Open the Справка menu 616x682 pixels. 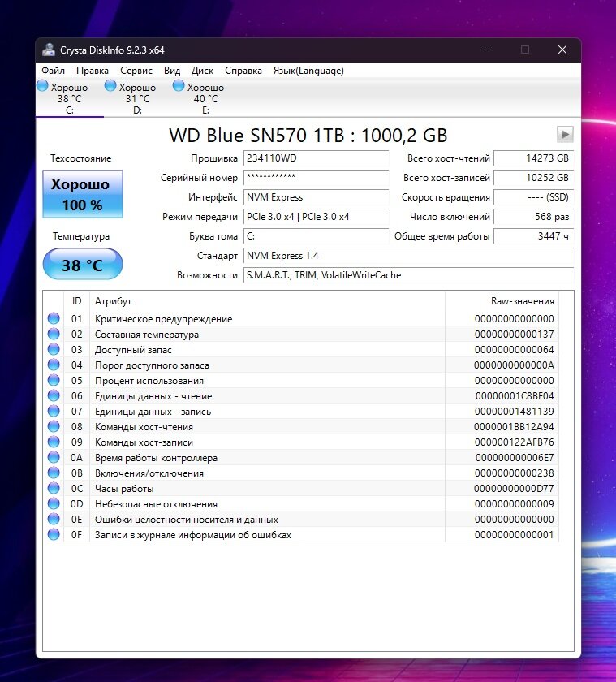click(243, 71)
